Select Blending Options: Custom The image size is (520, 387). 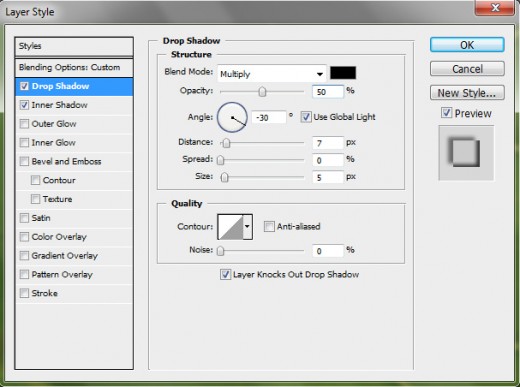pos(74,68)
